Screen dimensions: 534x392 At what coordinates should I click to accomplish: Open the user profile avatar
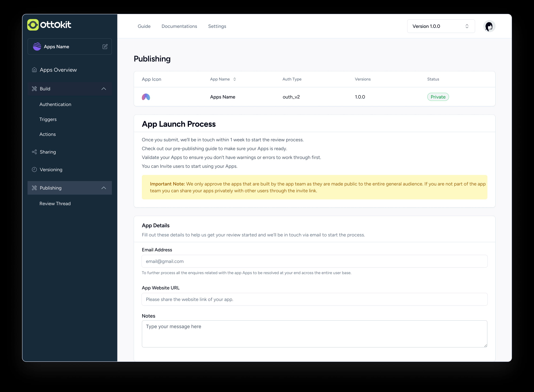[489, 26]
